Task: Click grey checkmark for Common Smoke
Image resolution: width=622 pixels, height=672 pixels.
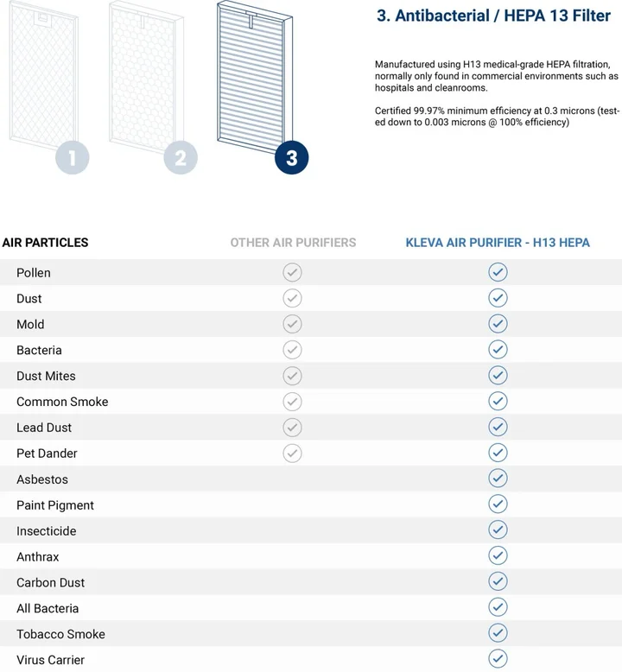Action: [x=293, y=402]
